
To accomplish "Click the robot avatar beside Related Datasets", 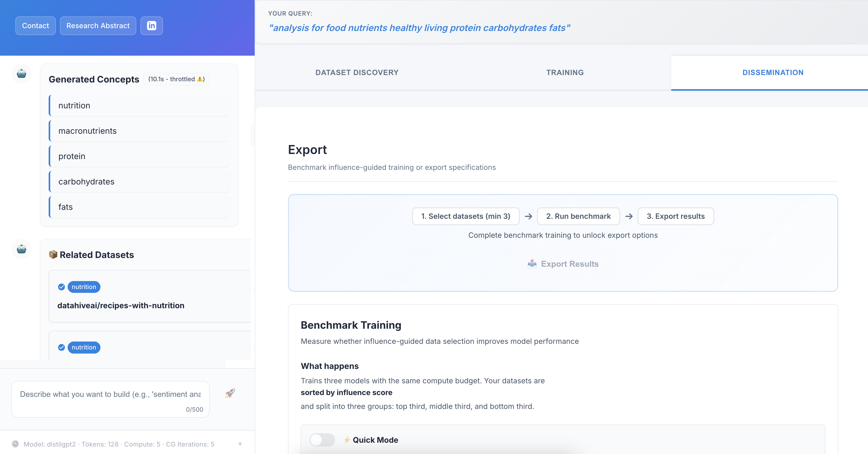I will pyautogui.click(x=22, y=249).
